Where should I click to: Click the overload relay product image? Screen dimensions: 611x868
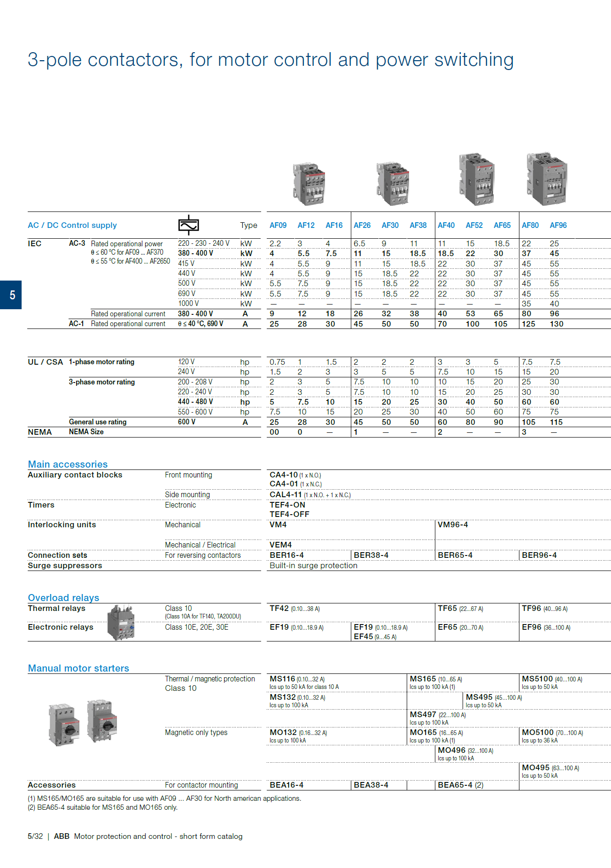121,622
